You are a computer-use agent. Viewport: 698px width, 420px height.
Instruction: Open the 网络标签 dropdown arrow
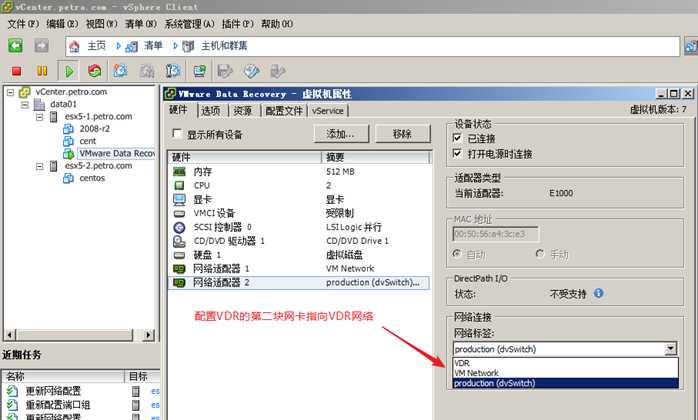click(670, 349)
